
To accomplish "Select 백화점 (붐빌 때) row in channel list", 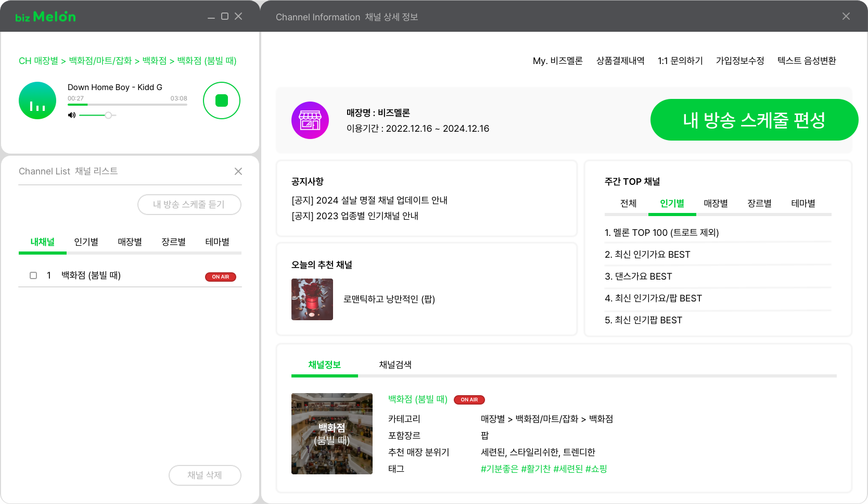I will click(x=130, y=275).
